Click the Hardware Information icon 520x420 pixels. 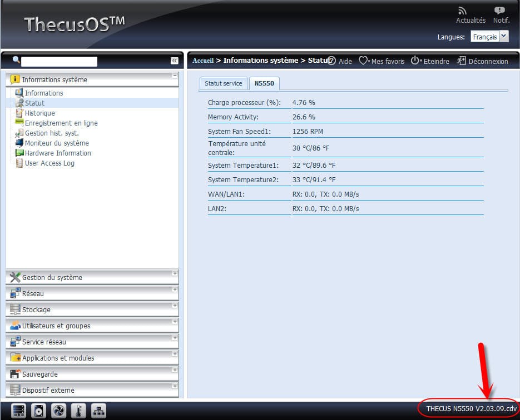click(x=19, y=153)
